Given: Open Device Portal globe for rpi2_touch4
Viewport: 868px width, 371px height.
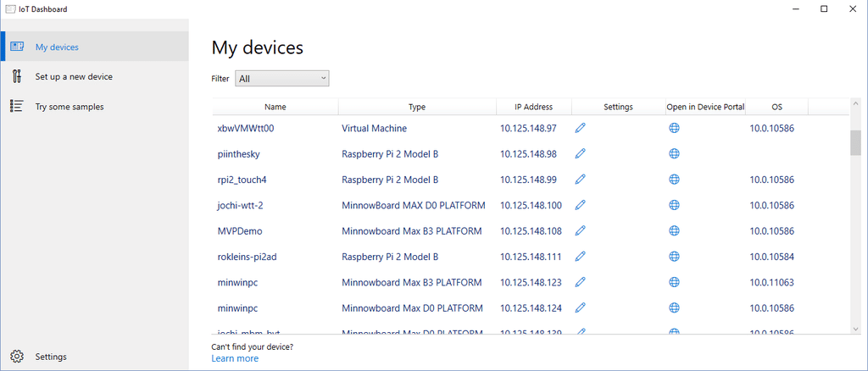Looking at the screenshot, I should 674,179.
